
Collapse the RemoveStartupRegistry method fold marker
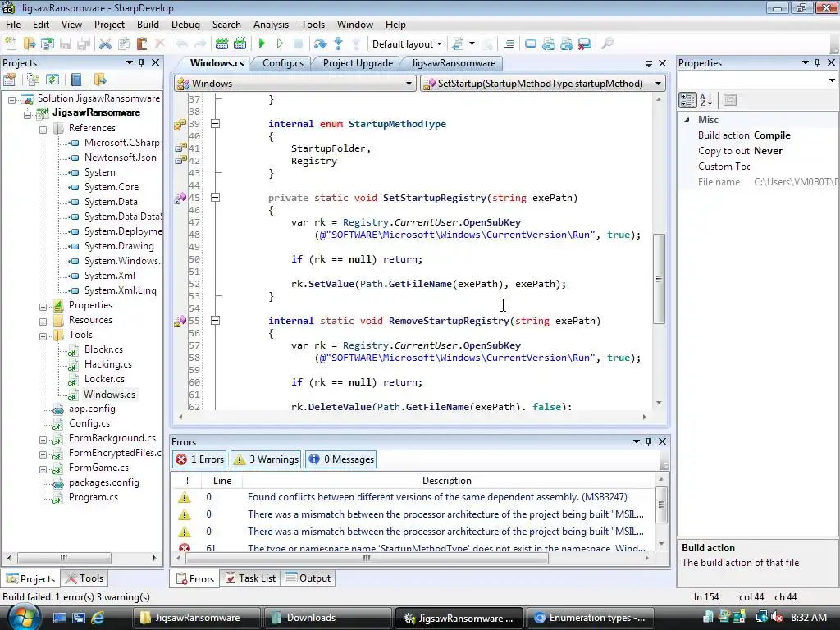coord(216,321)
